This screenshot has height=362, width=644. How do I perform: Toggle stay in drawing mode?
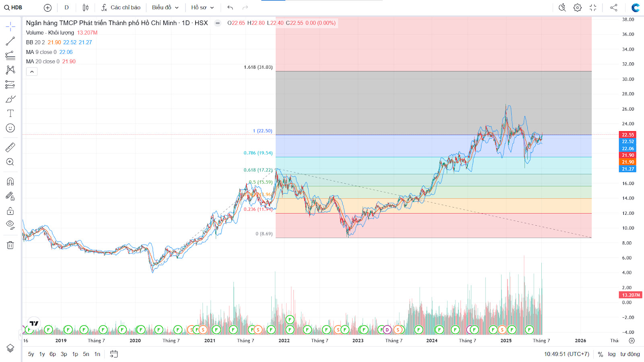(x=10, y=196)
